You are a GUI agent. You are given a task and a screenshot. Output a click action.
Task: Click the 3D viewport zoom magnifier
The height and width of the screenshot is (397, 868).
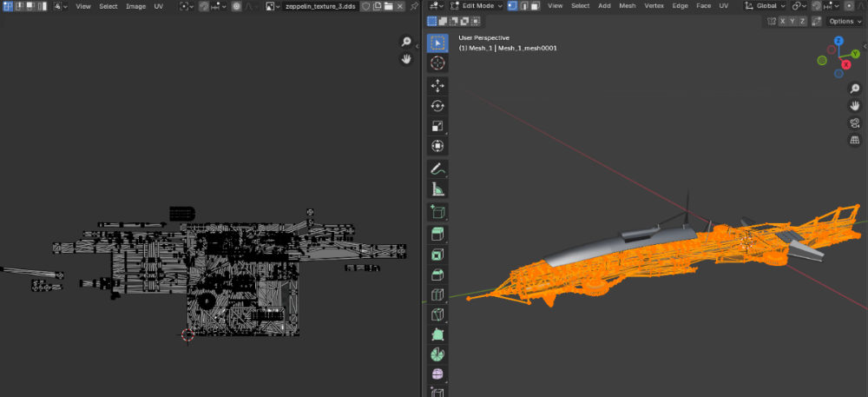tap(855, 89)
